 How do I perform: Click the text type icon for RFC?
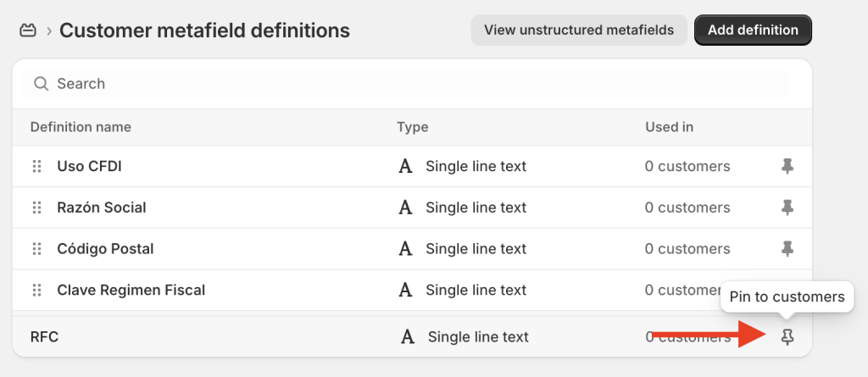coord(408,336)
